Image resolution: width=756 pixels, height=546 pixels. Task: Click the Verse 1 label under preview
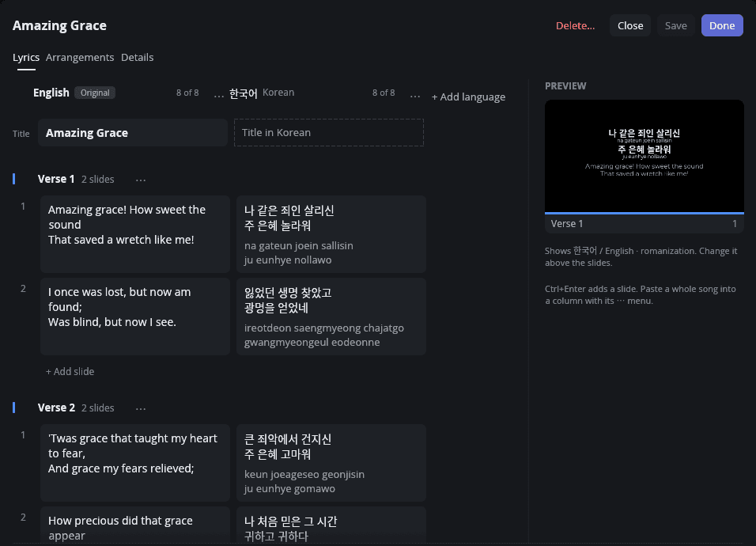[567, 224]
